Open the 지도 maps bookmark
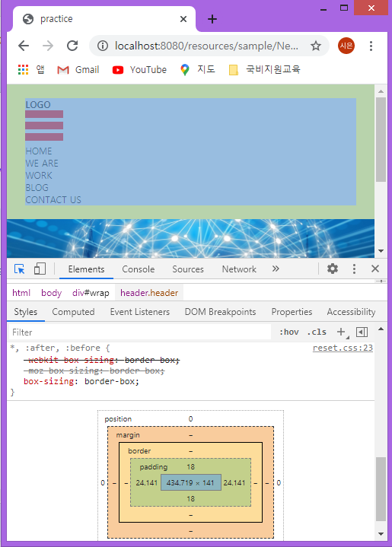Viewport: 392px width, 547px height. click(x=198, y=70)
